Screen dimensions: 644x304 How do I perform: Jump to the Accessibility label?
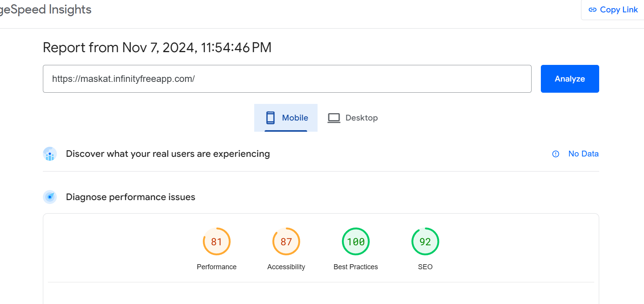[x=286, y=267]
